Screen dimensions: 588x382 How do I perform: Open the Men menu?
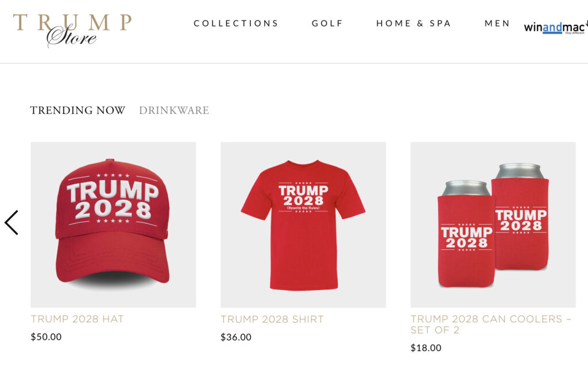pos(497,24)
